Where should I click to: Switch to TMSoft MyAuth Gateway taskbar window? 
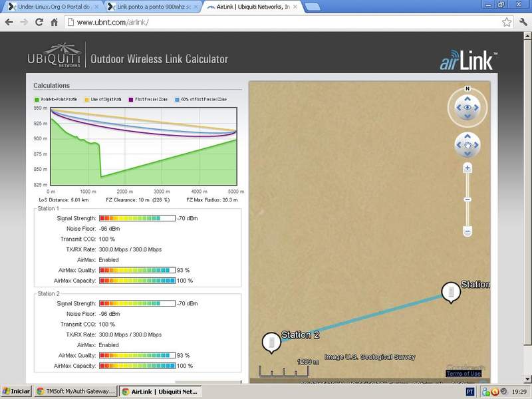(75, 391)
